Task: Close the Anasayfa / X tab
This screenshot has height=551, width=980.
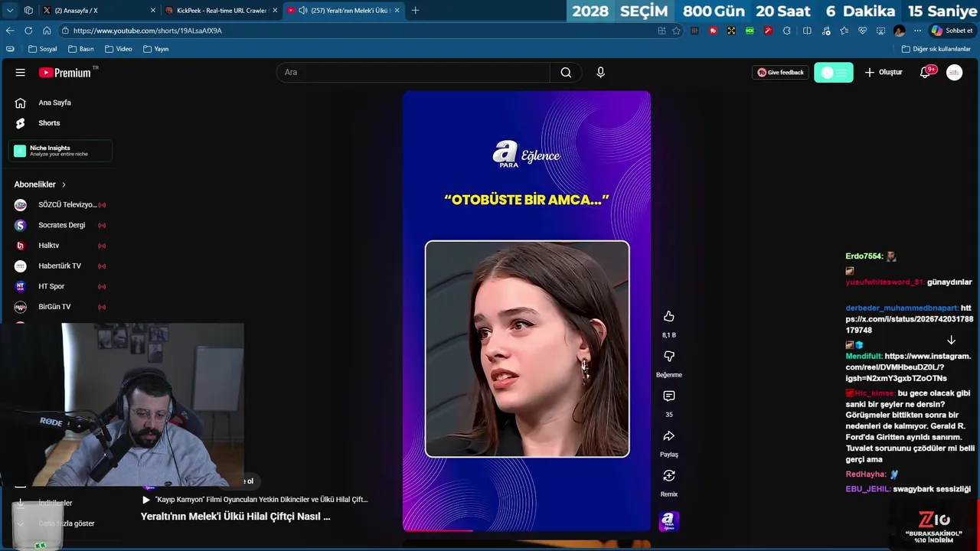Action: coord(153,11)
